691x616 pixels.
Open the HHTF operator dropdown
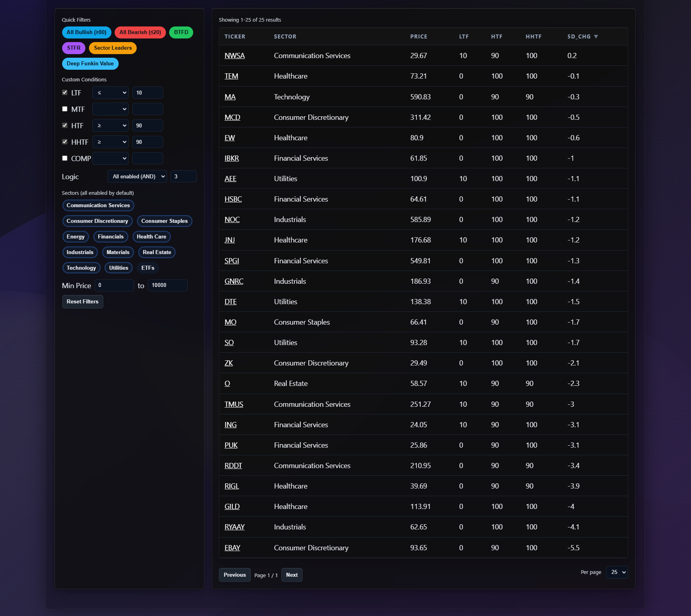[x=110, y=142]
